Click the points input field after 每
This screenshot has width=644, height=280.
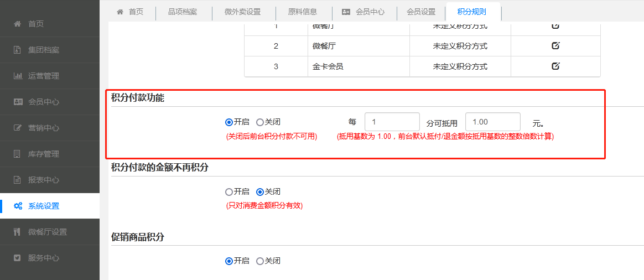tap(392, 122)
